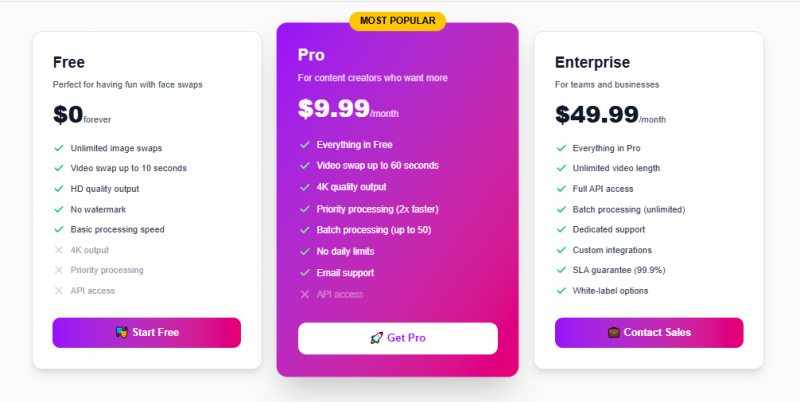Image resolution: width=800 pixels, height=402 pixels.
Task: Click the Most Popular badge
Action: click(x=397, y=20)
